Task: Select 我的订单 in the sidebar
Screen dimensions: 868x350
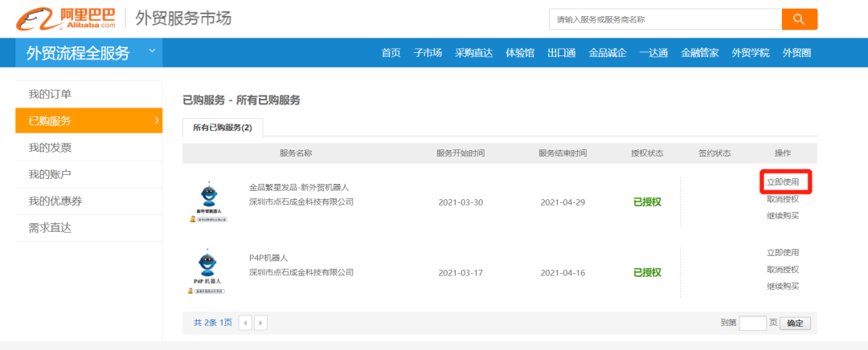Action: (x=88, y=95)
